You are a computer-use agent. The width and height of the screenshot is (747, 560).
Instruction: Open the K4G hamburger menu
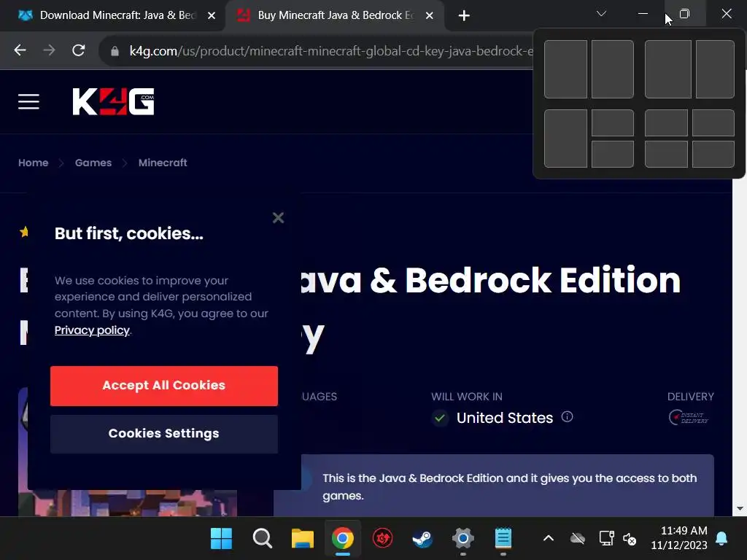point(28,101)
